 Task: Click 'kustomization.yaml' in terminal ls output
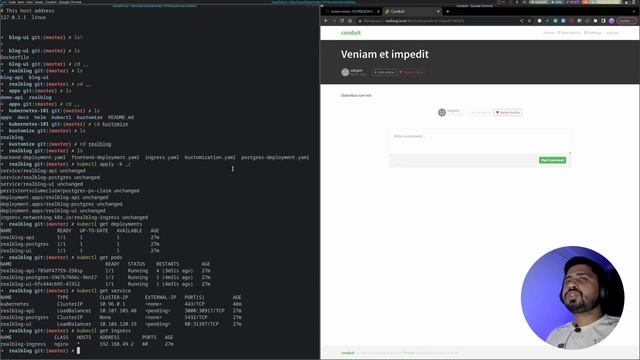click(x=210, y=157)
